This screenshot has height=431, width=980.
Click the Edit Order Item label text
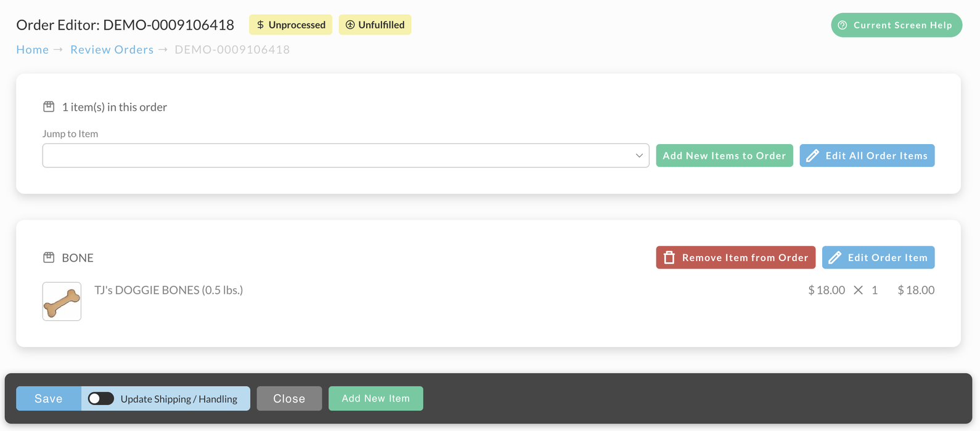(x=888, y=258)
